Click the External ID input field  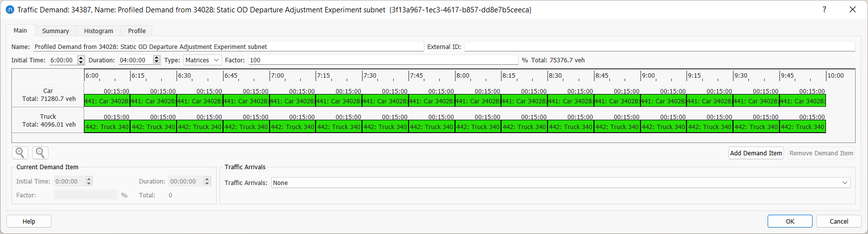pyautogui.click(x=659, y=47)
